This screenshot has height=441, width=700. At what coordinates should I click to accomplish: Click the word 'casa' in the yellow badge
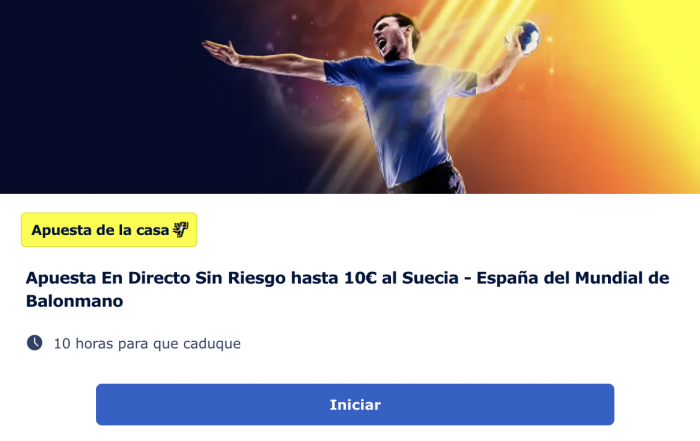(x=153, y=230)
